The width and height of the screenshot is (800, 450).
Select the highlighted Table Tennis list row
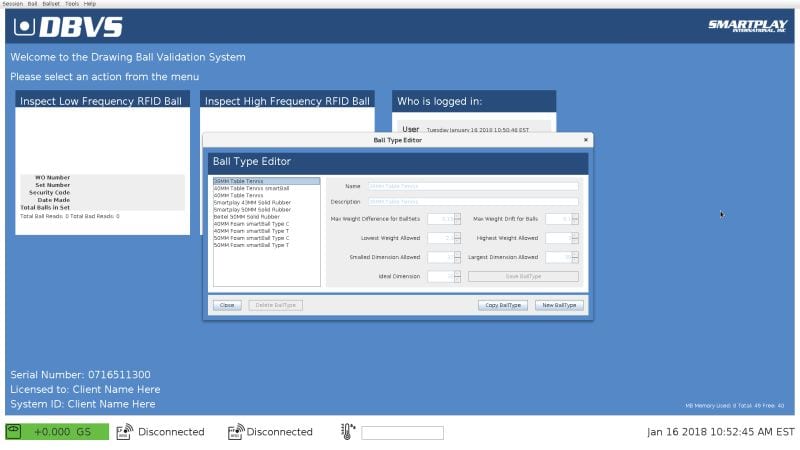pos(266,181)
